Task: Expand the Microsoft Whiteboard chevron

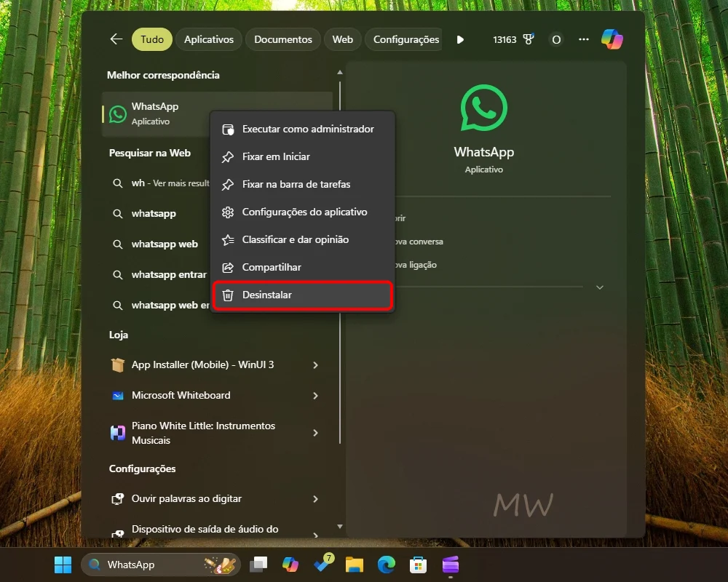Action: (x=316, y=396)
